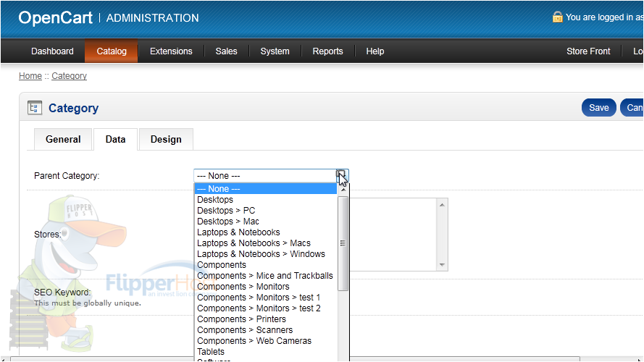This screenshot has width=644, height=362.
Task: Choose 'Desktops' as parent category
Action: pos(265,200)
